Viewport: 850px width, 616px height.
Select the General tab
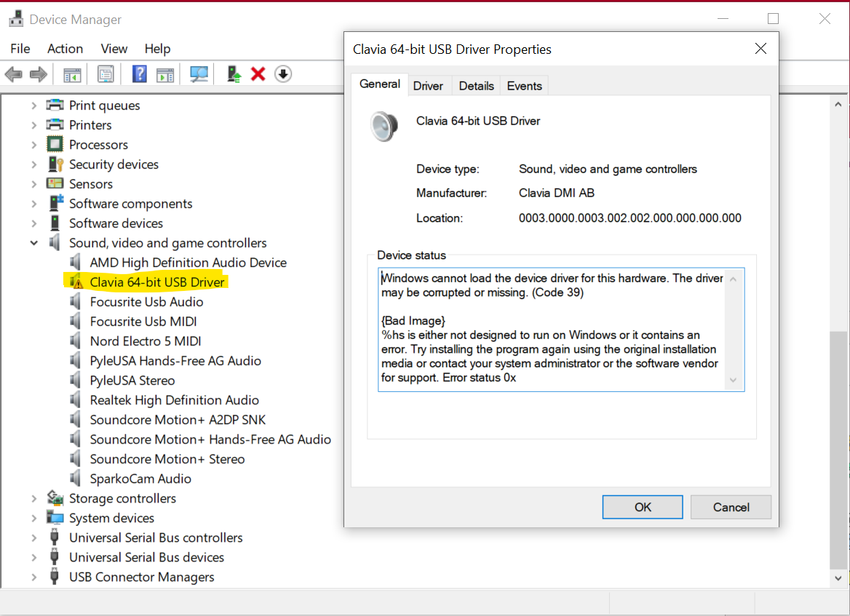(379, 84)
